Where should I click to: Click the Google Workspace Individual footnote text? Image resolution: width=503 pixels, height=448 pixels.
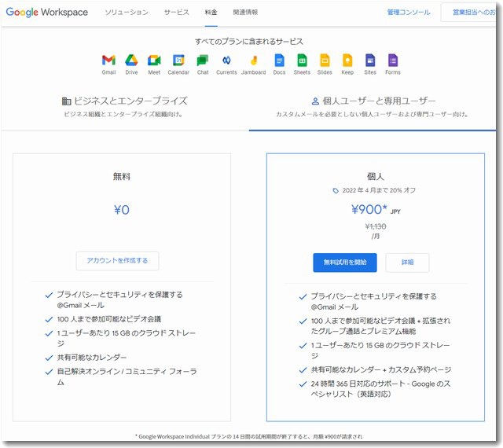249,437
